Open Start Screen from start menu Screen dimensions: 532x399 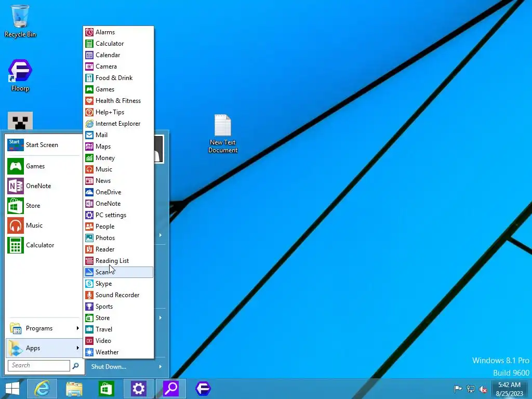click(44, 145)
